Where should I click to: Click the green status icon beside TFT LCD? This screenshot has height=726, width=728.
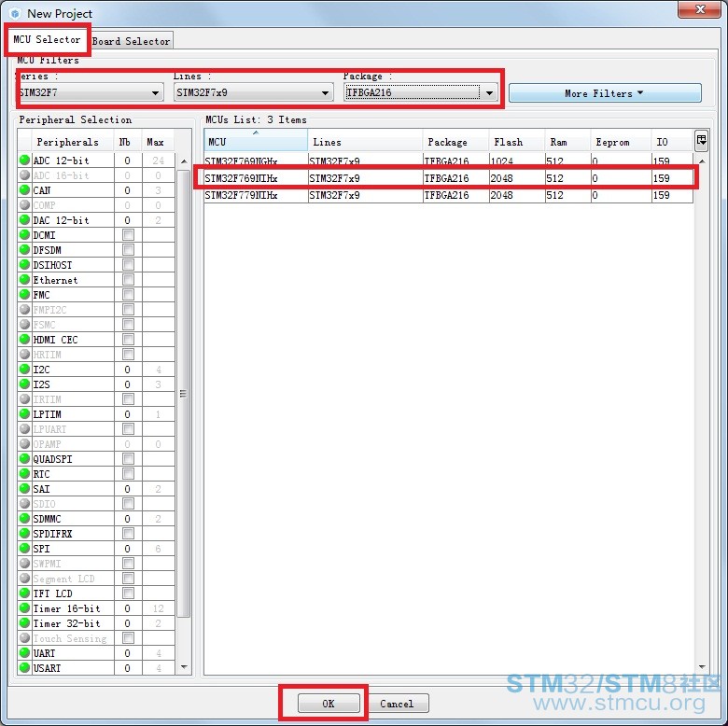[x=24, y=593]
